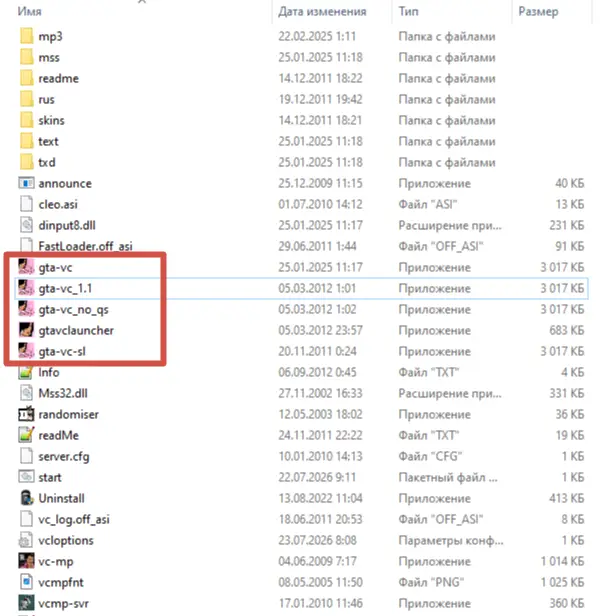
Task: Click the randomiser application icon
Action: pyautogui.click(x=26, y=414)
